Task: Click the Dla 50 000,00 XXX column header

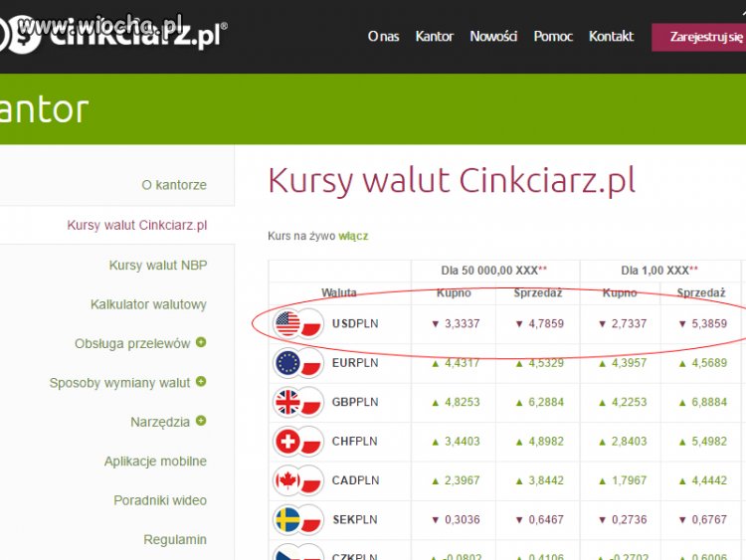Action: 494,271
